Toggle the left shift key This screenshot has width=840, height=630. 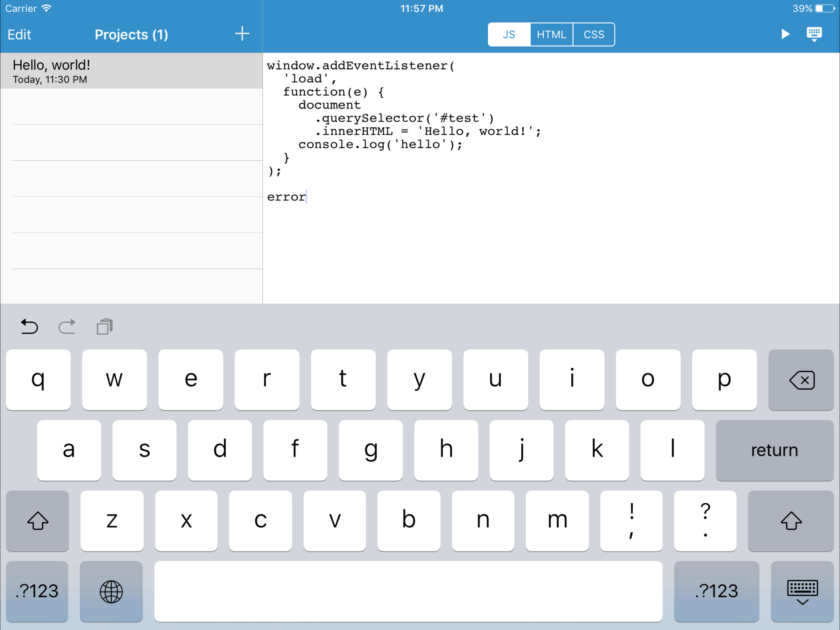38,520
